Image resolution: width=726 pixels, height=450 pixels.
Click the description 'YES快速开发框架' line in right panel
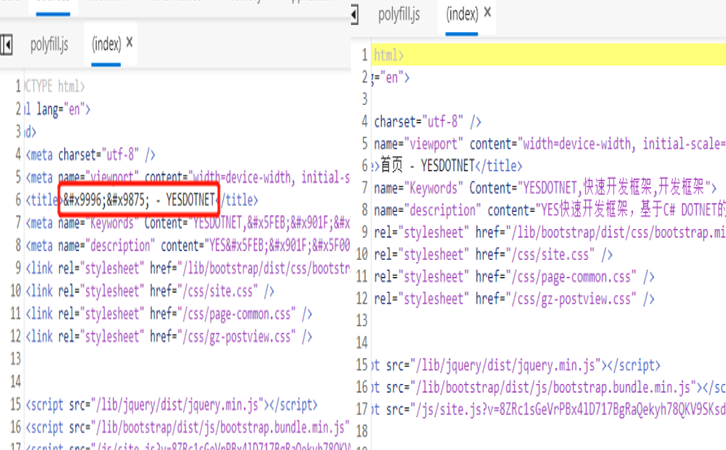coord(550,210)
